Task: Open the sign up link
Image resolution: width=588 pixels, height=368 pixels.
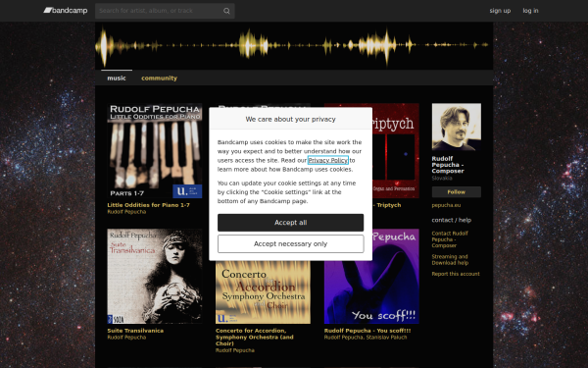Action: tap(500, 11)
